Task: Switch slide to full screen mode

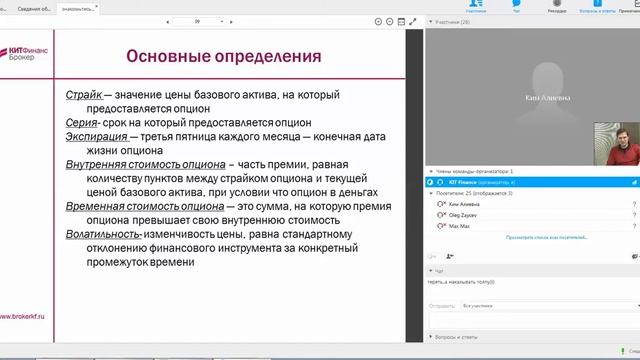Action: click(x=413, y=22)
